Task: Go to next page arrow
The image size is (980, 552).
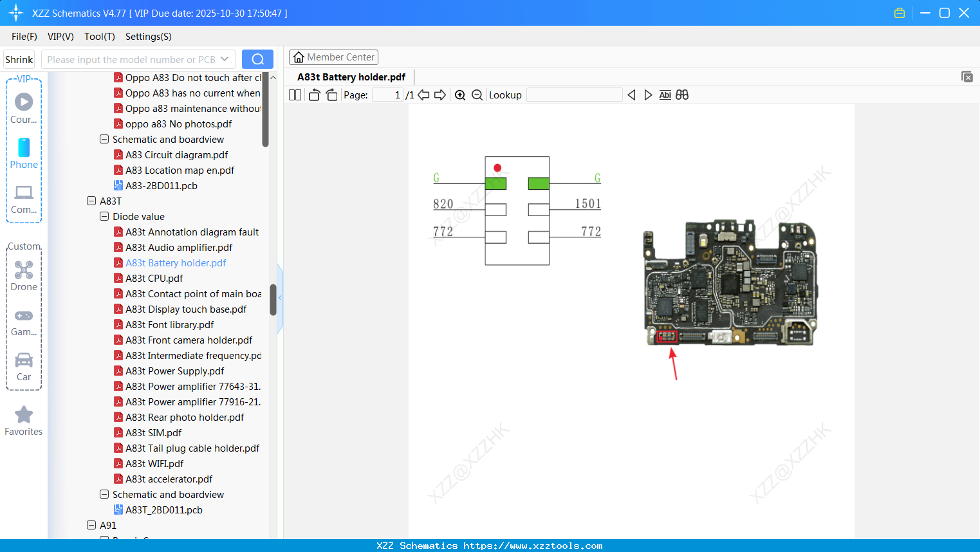Action: (x=440, y=95)
